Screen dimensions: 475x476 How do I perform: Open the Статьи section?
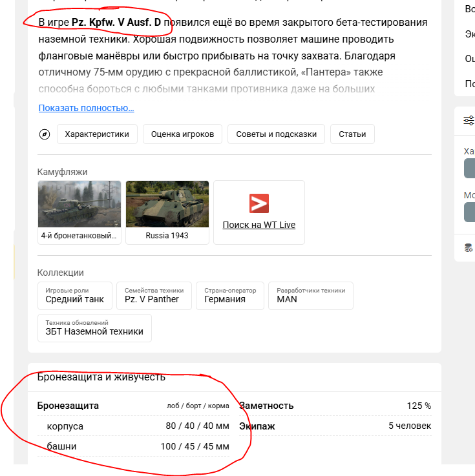(352, 134)
